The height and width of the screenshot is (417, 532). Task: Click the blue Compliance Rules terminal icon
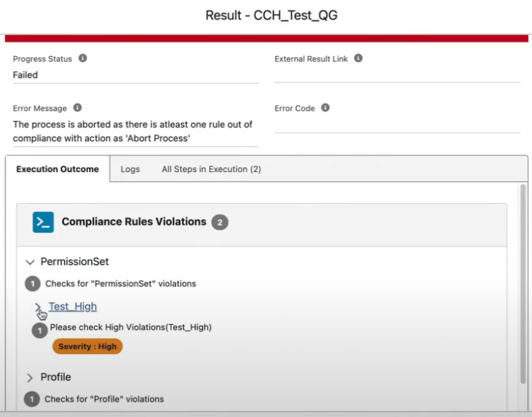43,222
